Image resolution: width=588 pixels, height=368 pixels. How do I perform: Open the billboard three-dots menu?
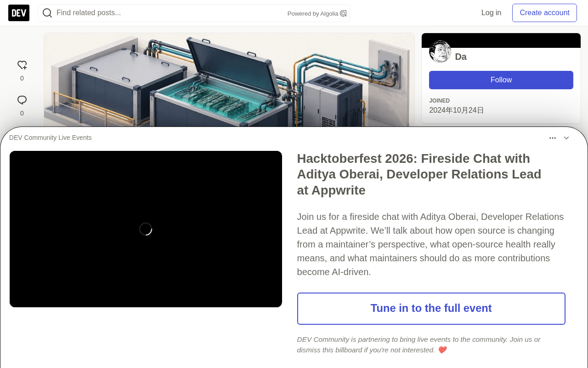pyautogui.click(x=553, y=138)
